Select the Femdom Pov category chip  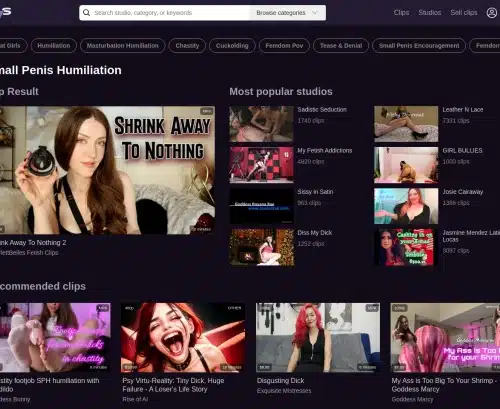(x=284, y=46)
